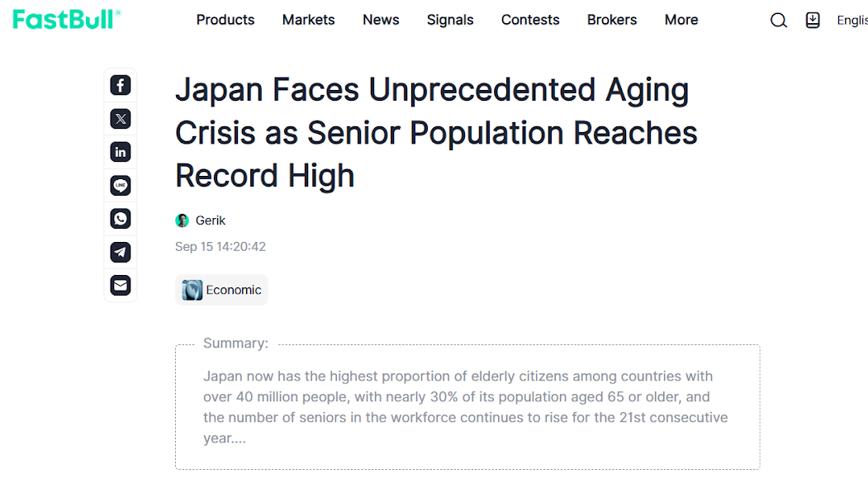The image size is (868, 488).
Task: Open the search icon
Action: (x=778, y=21)
